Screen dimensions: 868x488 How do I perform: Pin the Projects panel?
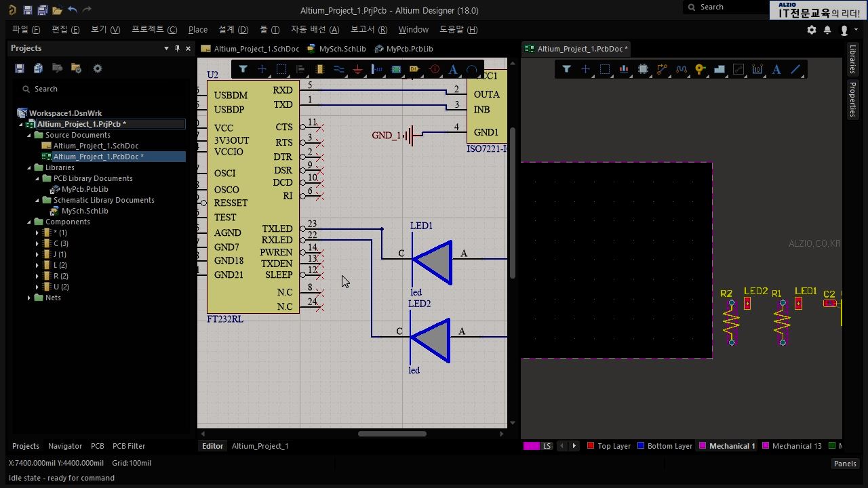[178, 48]
